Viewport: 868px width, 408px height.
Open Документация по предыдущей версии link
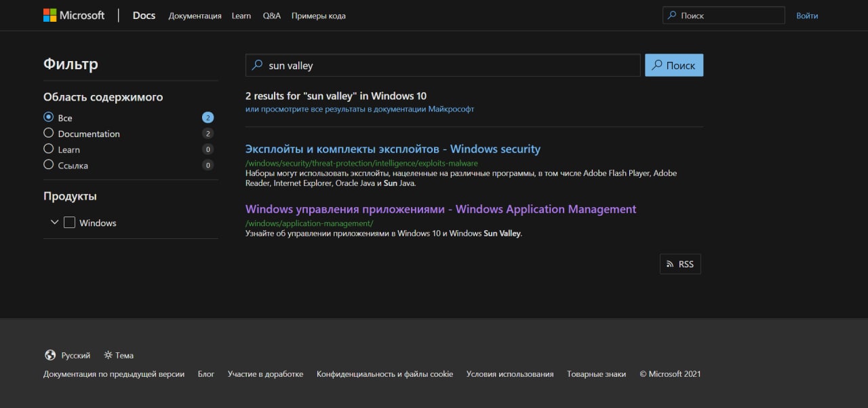click(114, 374)
